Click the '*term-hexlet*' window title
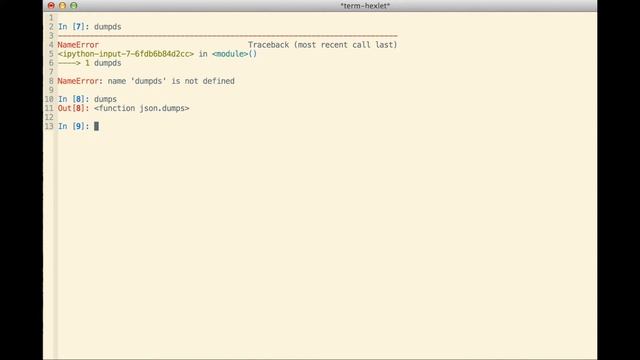This screenshot has height=360, width=640. point(365,6)
